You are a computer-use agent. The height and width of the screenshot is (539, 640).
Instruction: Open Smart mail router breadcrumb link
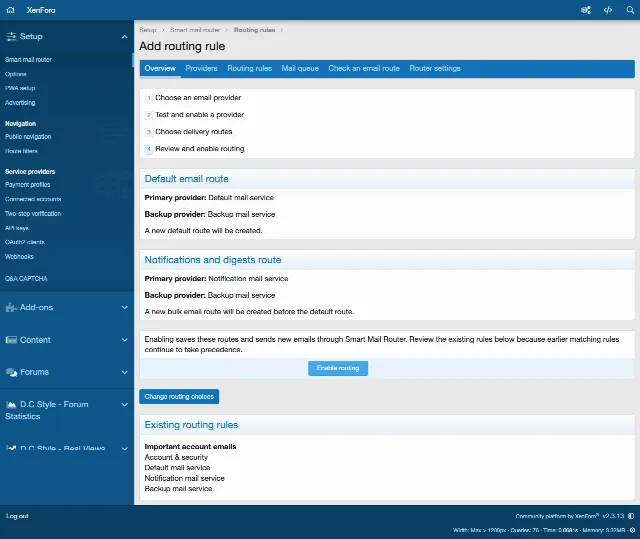pyautogui.click(x=195, y=30)
